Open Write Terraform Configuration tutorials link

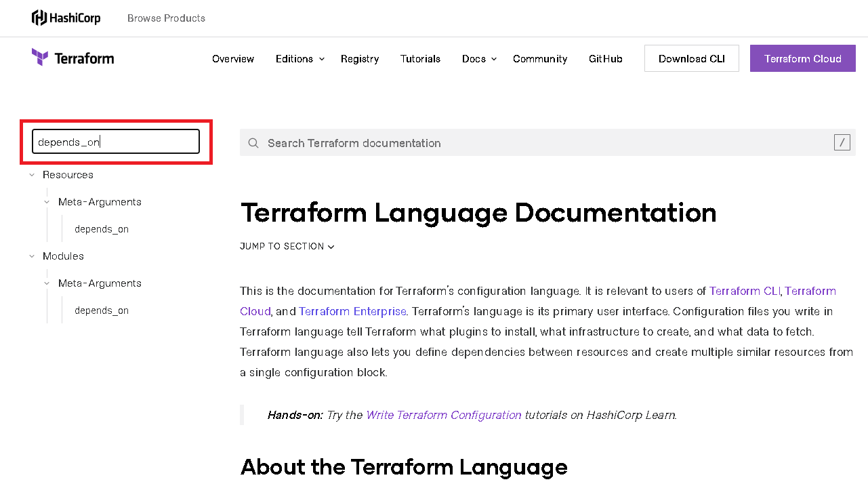coord(444,415)
